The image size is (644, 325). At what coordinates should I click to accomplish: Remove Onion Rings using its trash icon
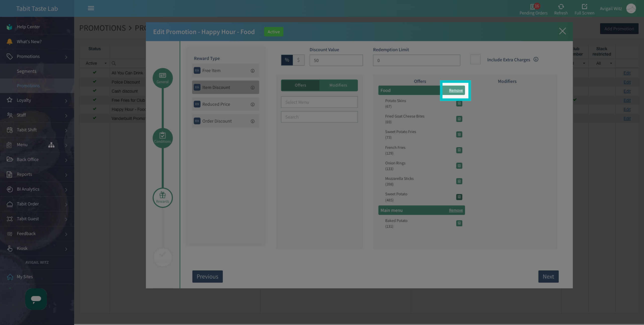tap(459, 166)
